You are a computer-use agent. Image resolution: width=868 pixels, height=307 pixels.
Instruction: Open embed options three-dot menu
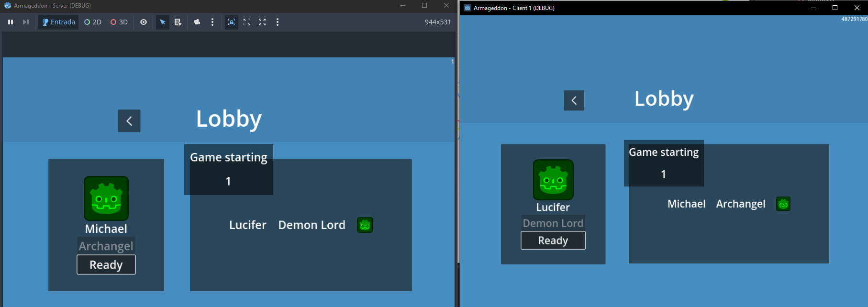click(x=278, y=22)
